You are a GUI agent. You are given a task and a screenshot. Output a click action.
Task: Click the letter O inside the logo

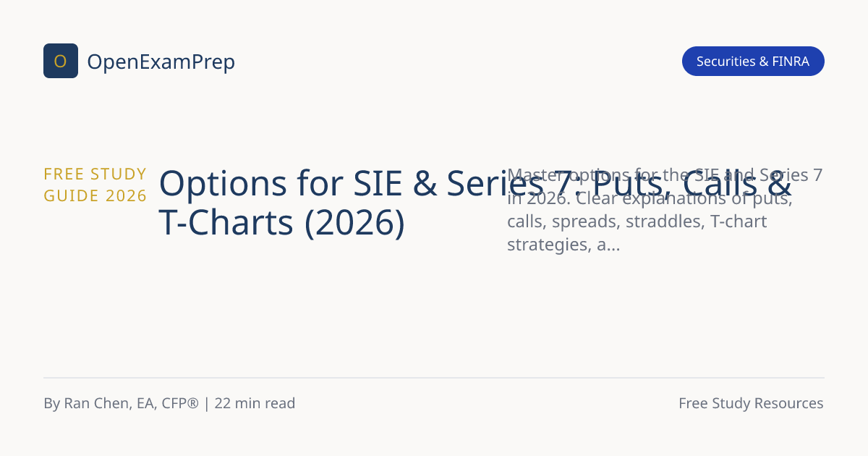[x=61, y=62]
